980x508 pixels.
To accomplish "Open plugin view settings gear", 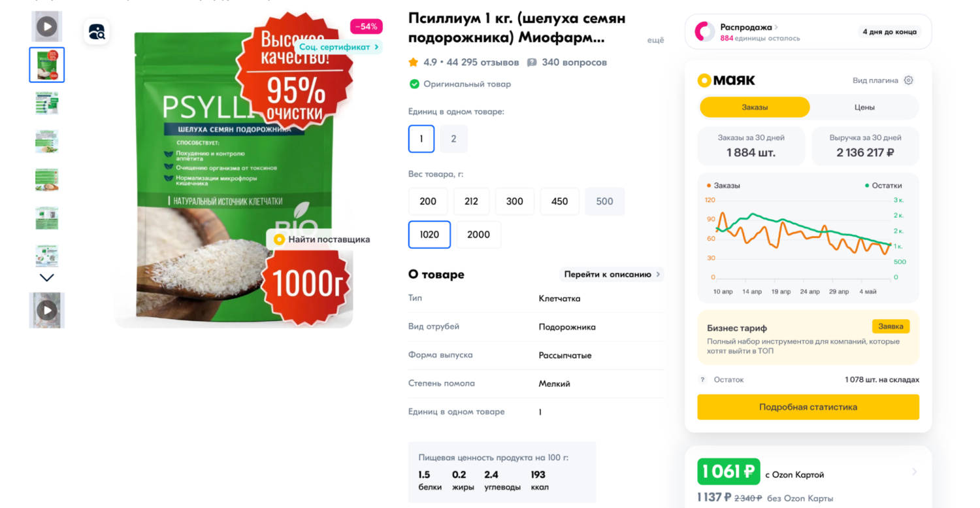I will pyautogui.click(x=908, y=80).
